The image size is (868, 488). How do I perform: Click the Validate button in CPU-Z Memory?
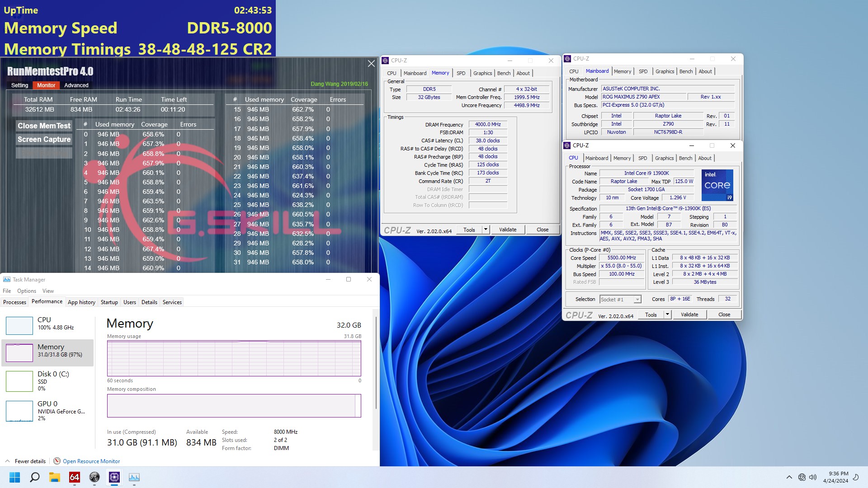[507, 230]
